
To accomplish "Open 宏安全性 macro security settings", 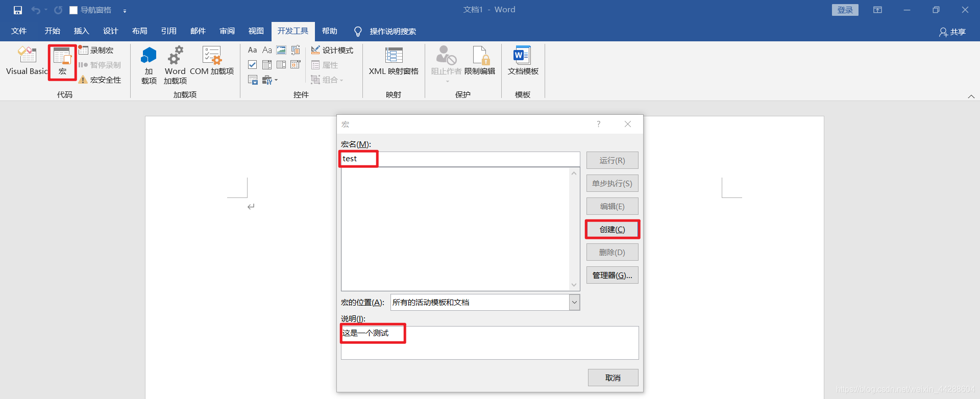I will pos(100,80).
